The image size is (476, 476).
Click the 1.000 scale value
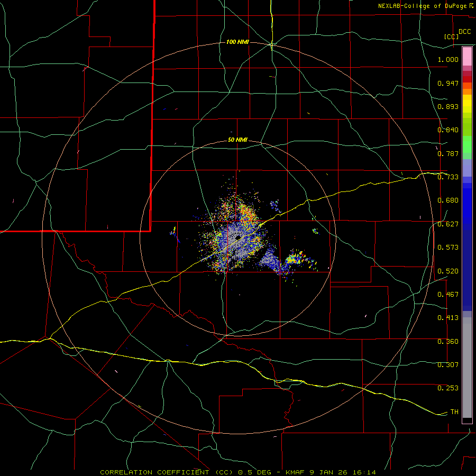448,59
